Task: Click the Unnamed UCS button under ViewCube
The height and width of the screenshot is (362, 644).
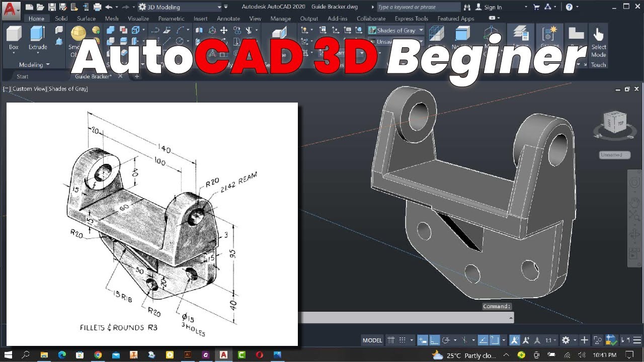Action: [x=615, y=155]
